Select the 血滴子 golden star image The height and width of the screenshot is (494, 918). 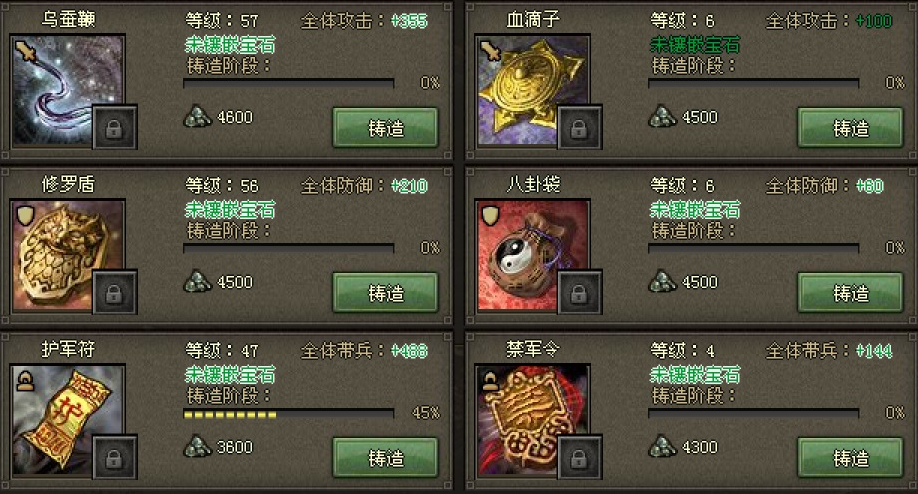(x=533, y=90)
